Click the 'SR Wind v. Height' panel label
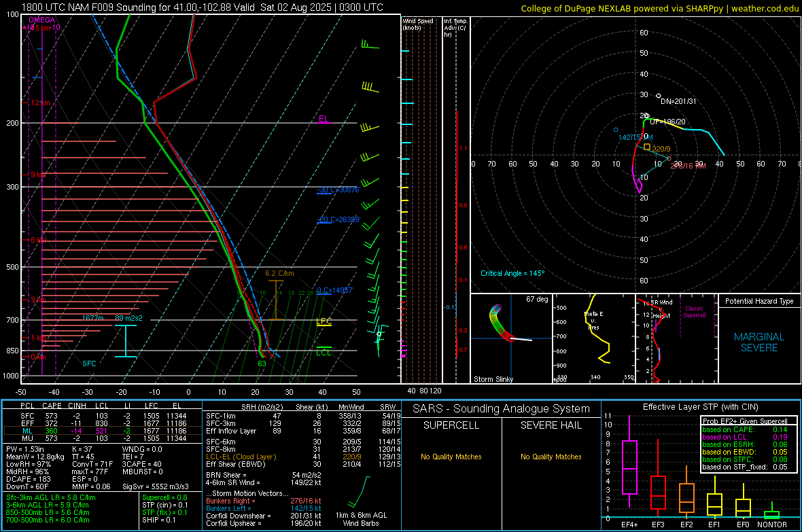 (x=661, y=309)
